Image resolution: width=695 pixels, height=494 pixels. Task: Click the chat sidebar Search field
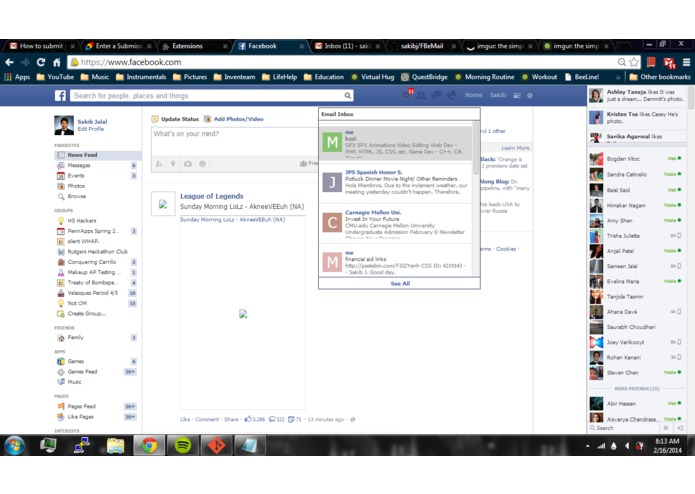click(x=625, y=428)
